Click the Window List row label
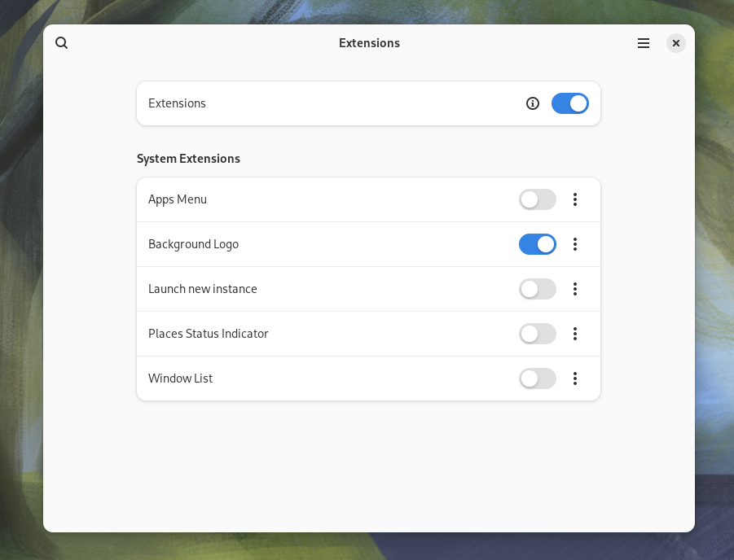This screenshot has height=560, width=734. pos(180,378)
